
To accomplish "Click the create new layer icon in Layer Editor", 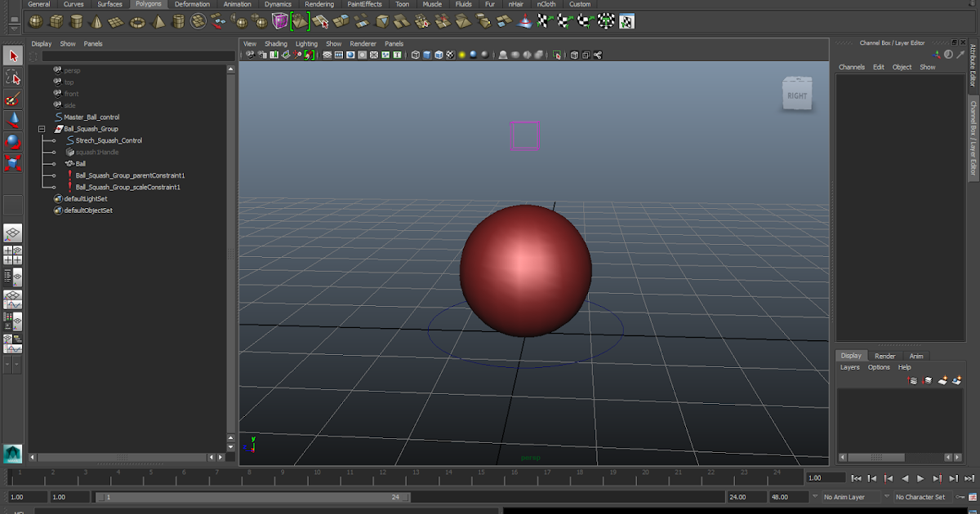I will (941, 379).
